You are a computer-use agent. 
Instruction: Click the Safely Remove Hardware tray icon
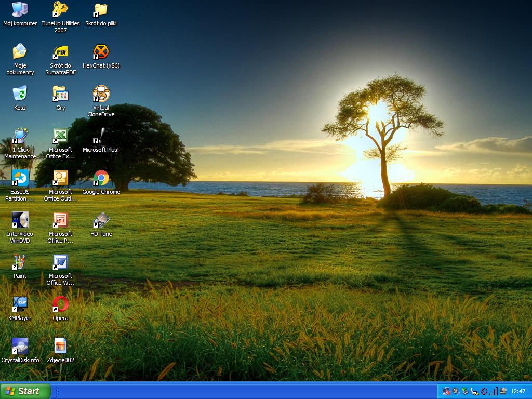click(465, 391)
